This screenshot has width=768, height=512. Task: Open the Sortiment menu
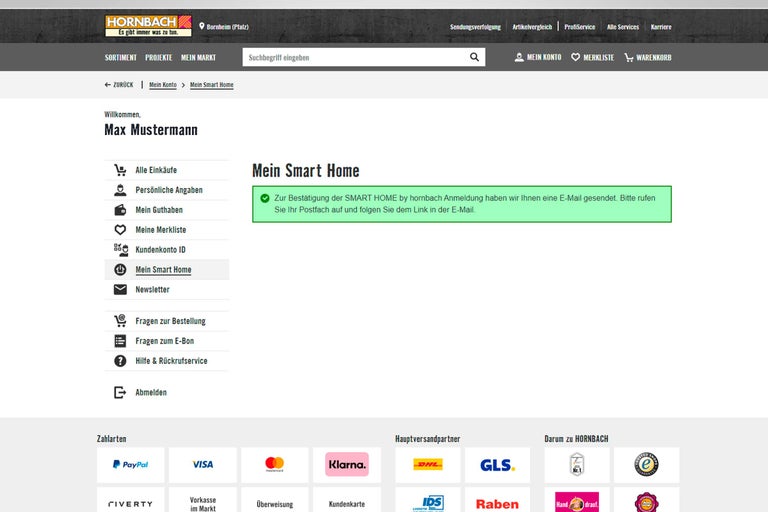(120, 58)
